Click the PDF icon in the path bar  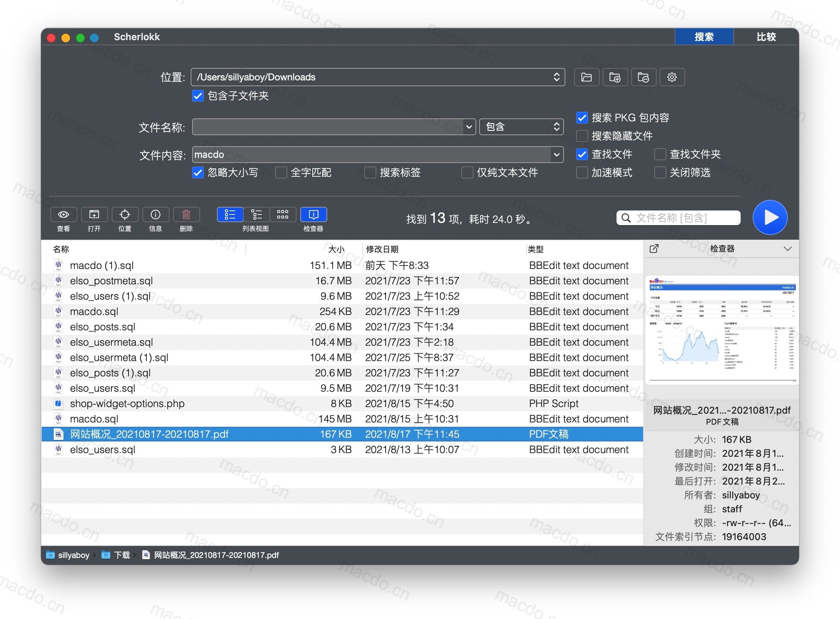pos(146,555)
